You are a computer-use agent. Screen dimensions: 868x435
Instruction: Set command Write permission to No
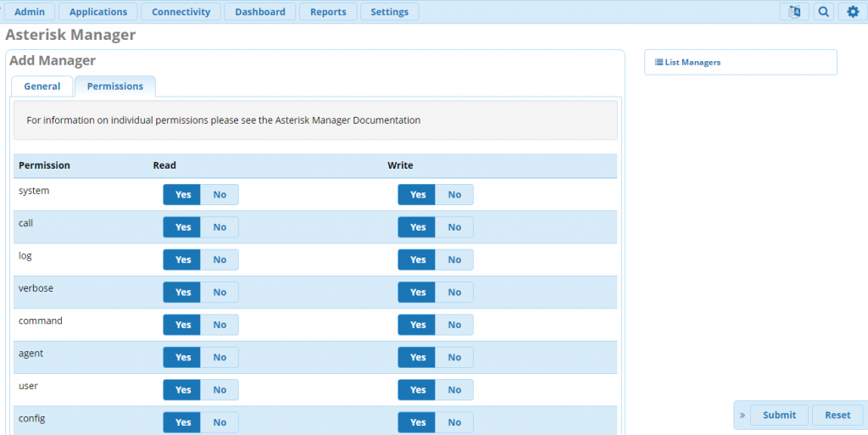click(454, 325)
